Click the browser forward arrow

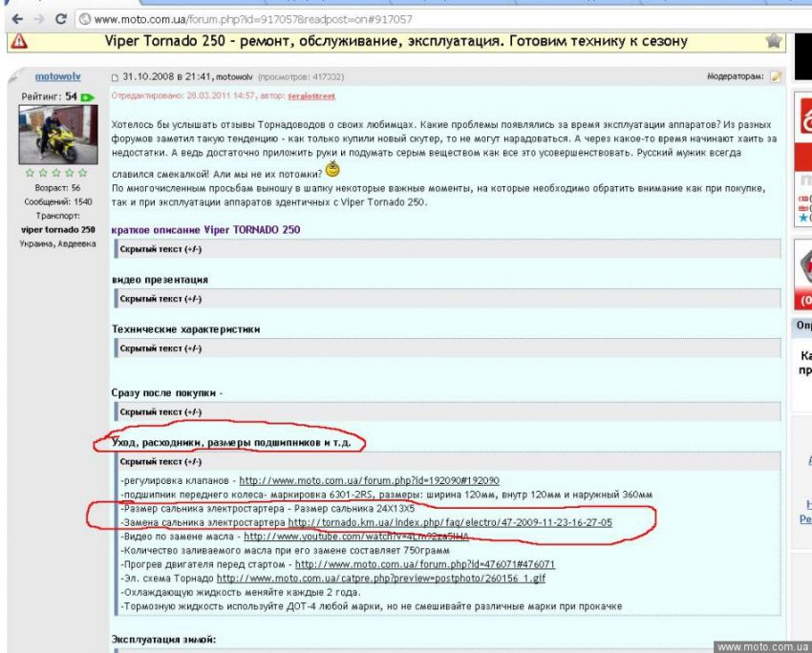38,19
